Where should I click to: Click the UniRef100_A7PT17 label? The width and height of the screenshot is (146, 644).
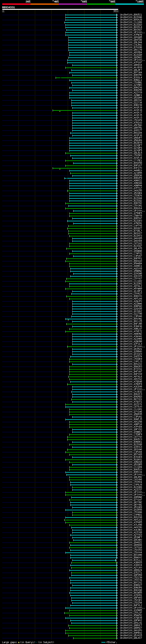[131, 188]
